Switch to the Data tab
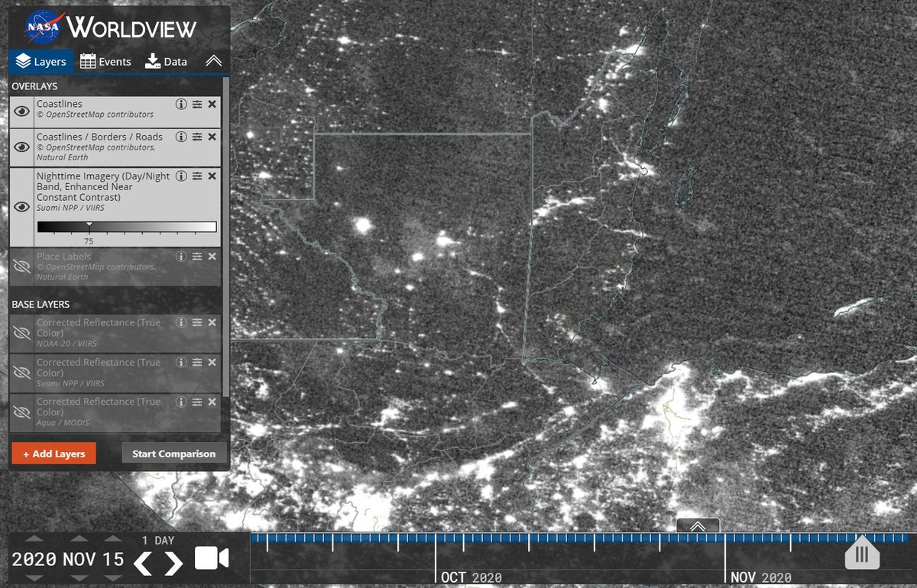This screenshot has height=588, width=917. (166, 62)
